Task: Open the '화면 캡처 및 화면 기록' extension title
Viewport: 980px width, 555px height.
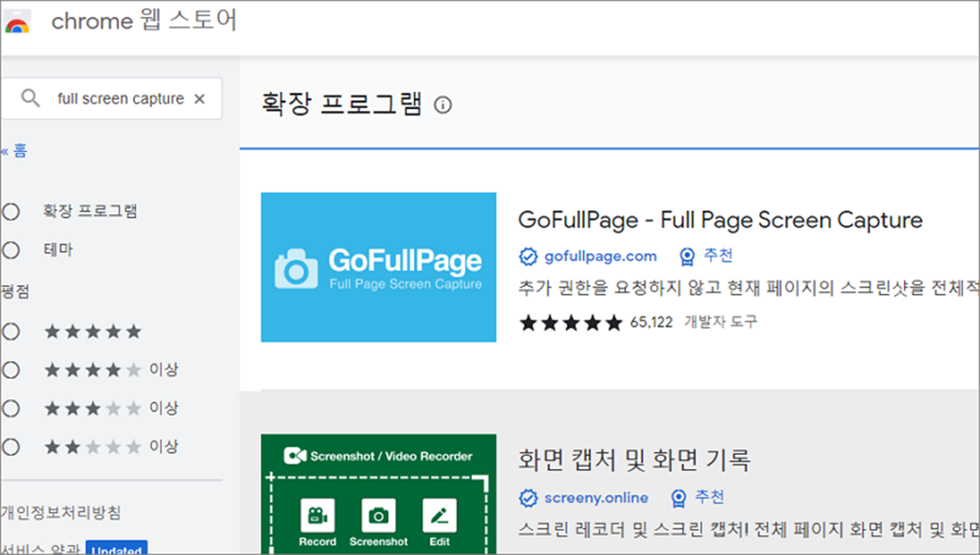Action: 634,460
